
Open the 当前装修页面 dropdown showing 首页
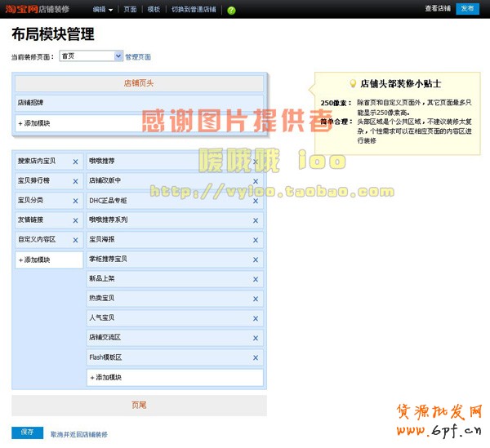tap(90, 56)
